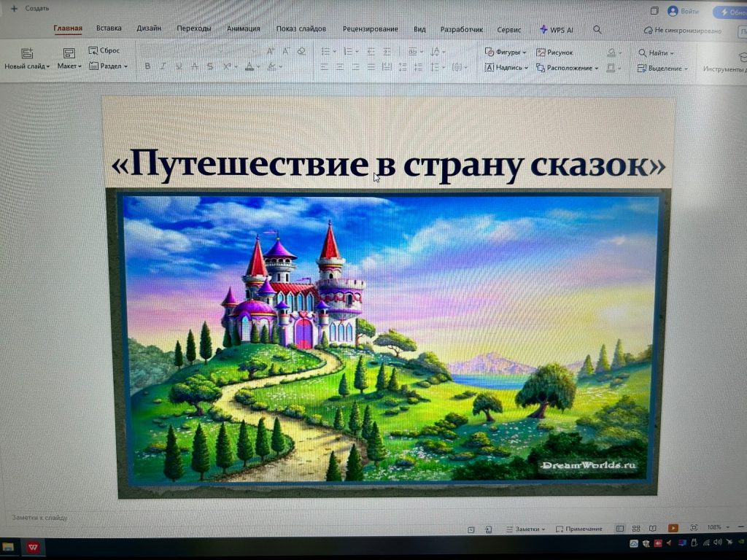
Task: Switch to slide sorter grid view
Action: 636,528
